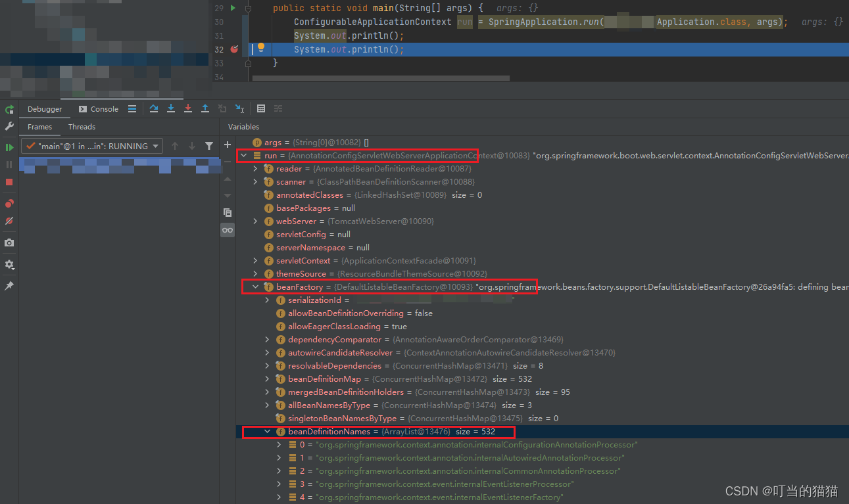This screenshot has width=849, height=504.
Task: Expand the themeSource field
Action: point(256,274)
